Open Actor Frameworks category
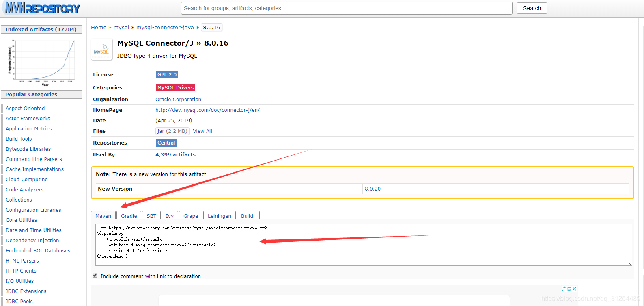644x306 pixels. tap(28, 119)
